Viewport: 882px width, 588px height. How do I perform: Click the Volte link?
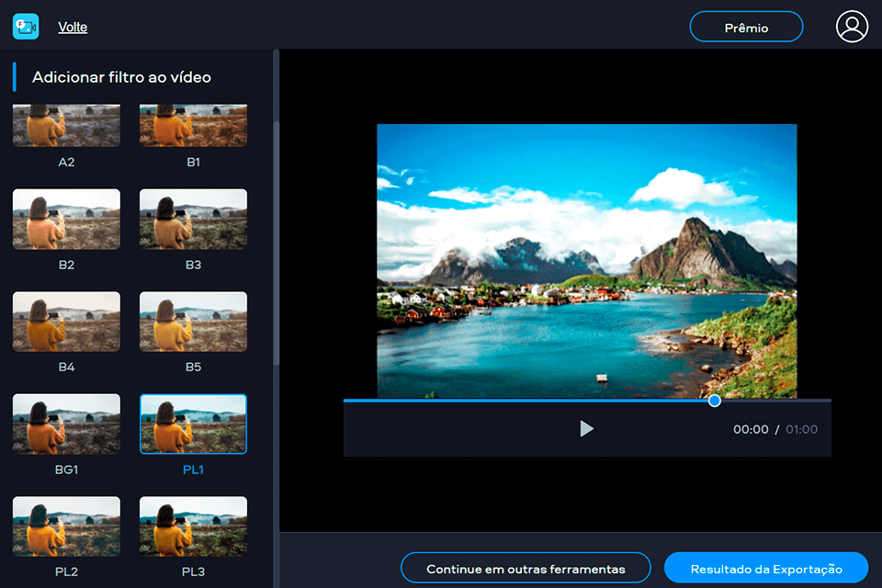point(73,27)
